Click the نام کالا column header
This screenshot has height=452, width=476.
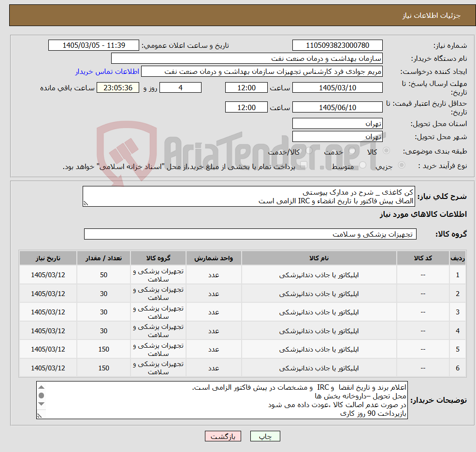pyautogui.click(x=319, y=258)
